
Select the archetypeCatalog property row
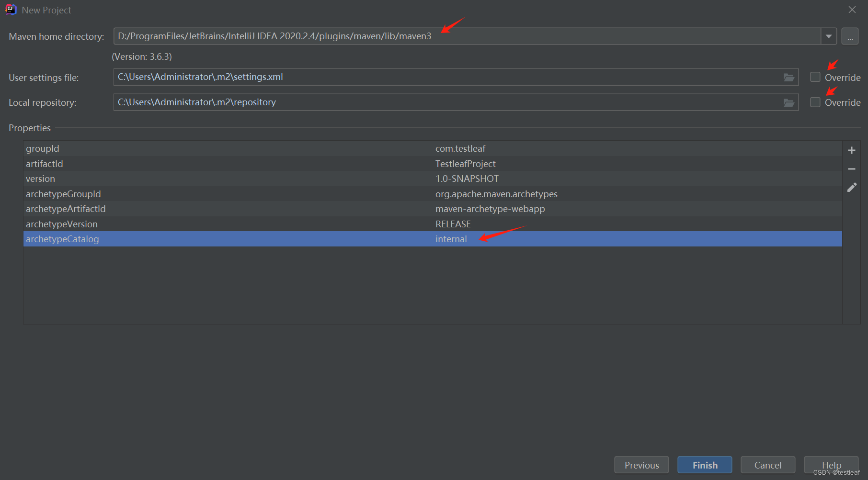click(x=433, y=239)
